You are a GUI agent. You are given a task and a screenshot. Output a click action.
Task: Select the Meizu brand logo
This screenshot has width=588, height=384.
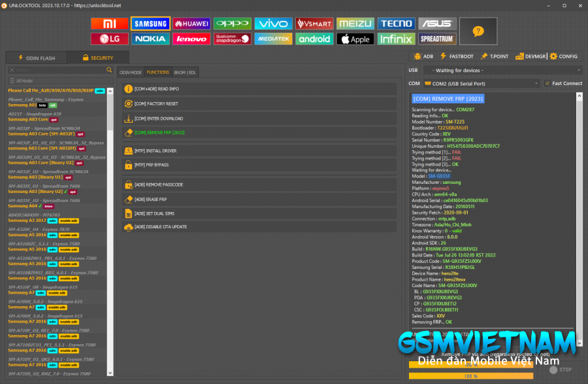[x=355, y=24]
